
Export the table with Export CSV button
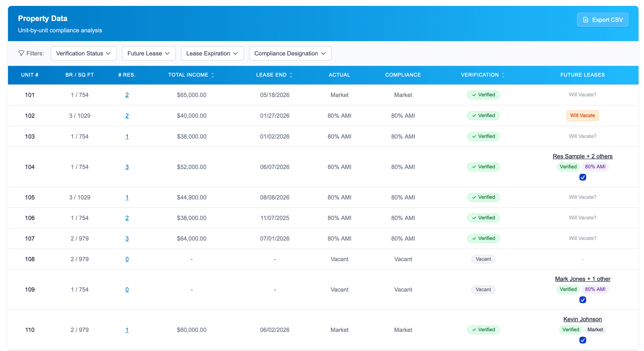tap(602, 20)
